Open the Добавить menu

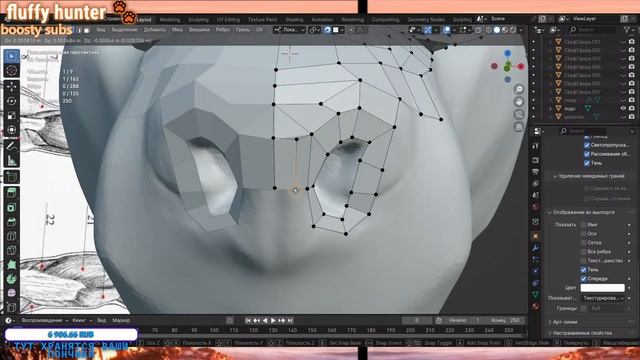coord(155,30)
